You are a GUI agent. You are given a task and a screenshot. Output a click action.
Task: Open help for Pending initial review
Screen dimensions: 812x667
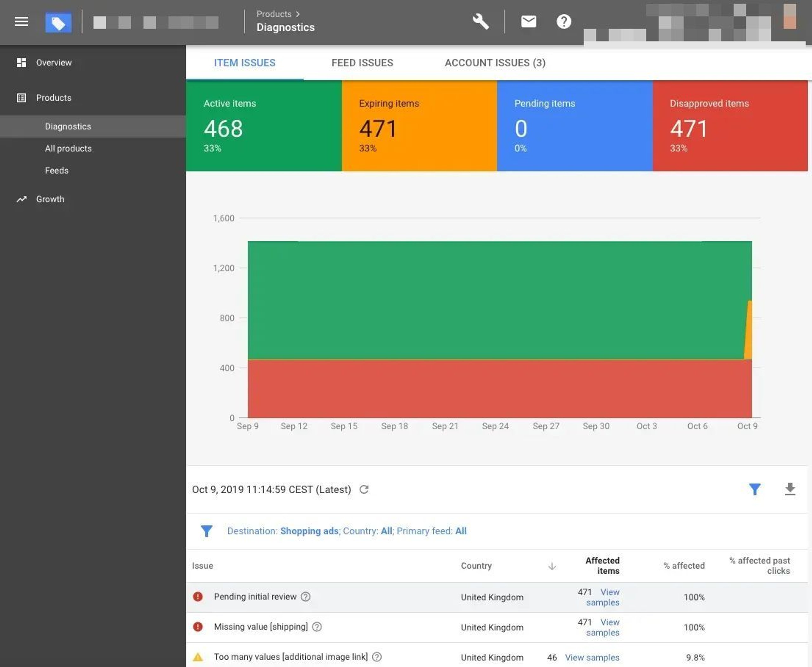[x=306, y=596]
